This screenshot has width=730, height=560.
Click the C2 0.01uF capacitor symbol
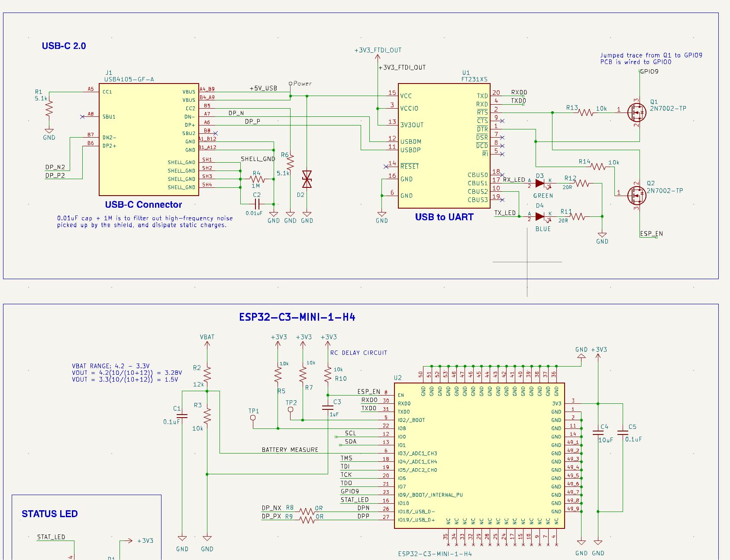tap(257, 204)
